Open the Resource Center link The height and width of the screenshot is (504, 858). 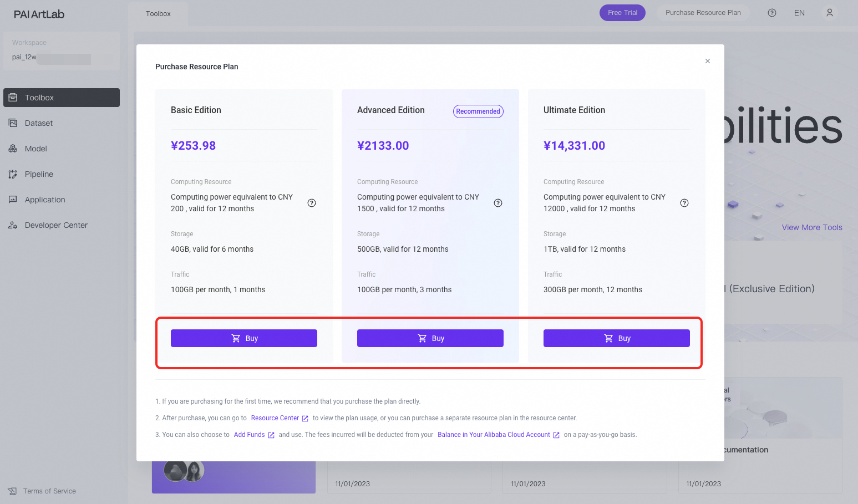pos(275,418)
